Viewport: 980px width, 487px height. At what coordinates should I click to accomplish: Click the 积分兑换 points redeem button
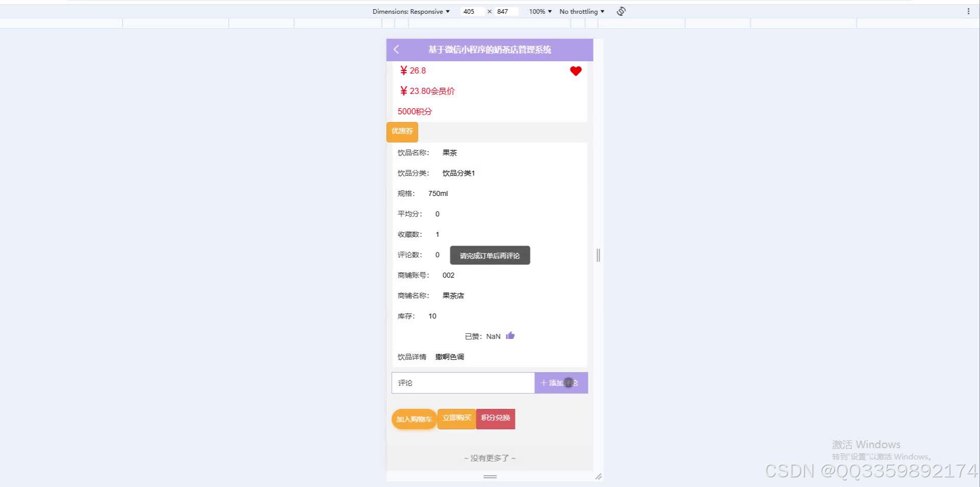(x=495, y=419)
